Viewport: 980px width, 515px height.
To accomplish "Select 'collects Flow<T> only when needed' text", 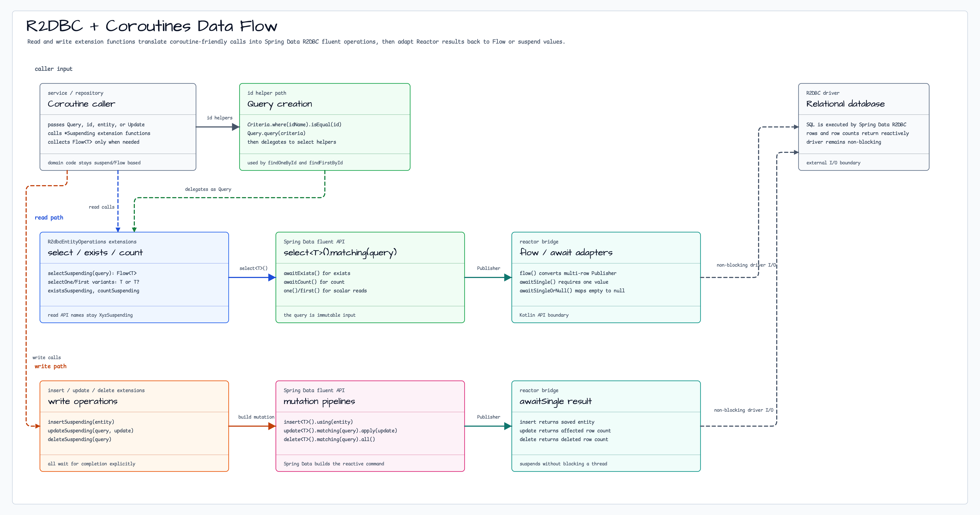I will 94,142.
